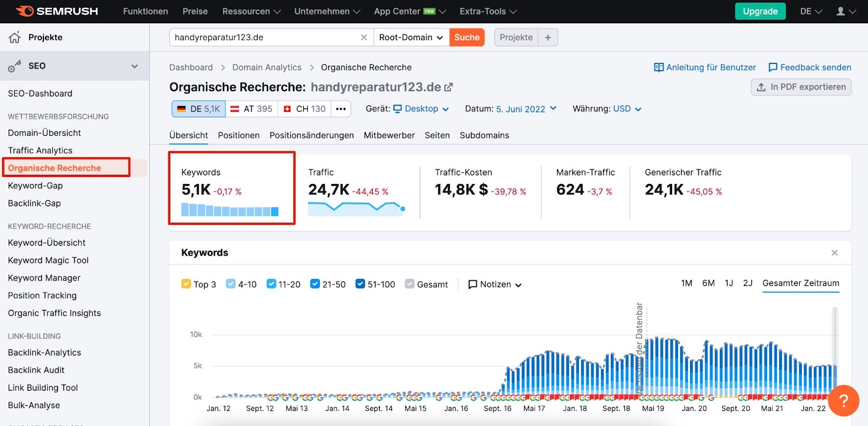Clear the domain search field
The height and width of the screenshot is (426, 868).
point(363,37)
